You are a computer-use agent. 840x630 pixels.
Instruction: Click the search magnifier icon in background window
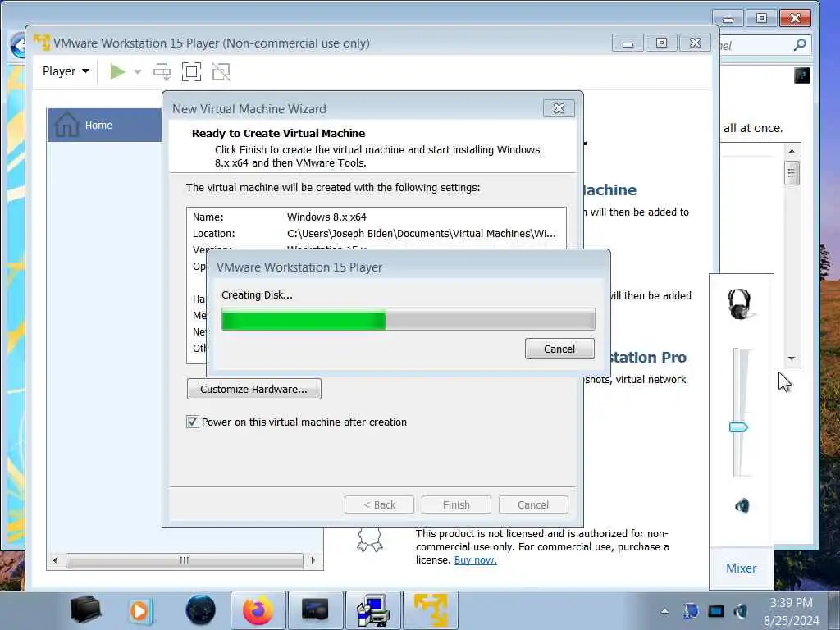pos(800,45)
